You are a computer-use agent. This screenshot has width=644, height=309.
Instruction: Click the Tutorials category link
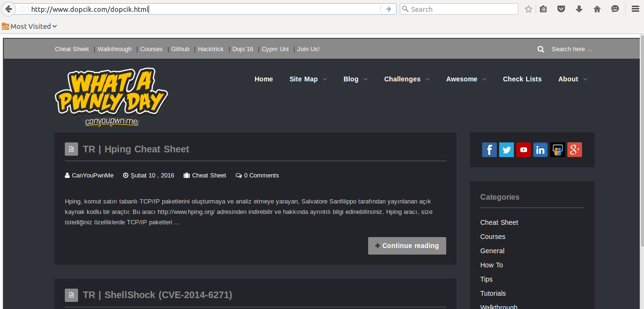coord(493,293)
